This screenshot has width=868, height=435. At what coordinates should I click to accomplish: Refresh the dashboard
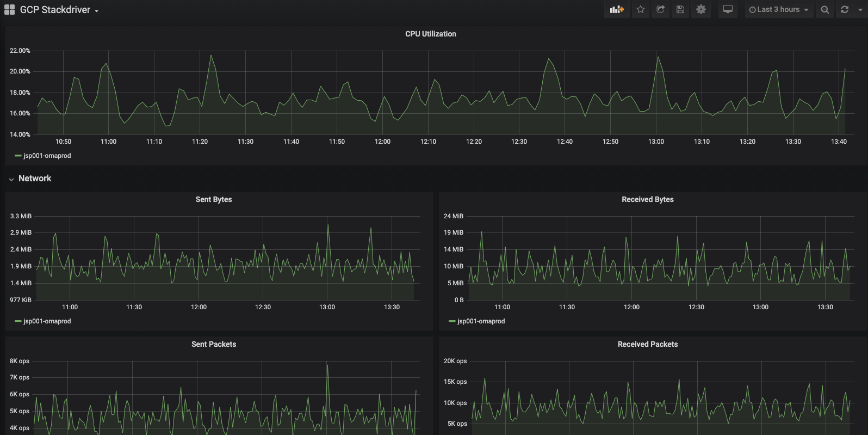845,9
